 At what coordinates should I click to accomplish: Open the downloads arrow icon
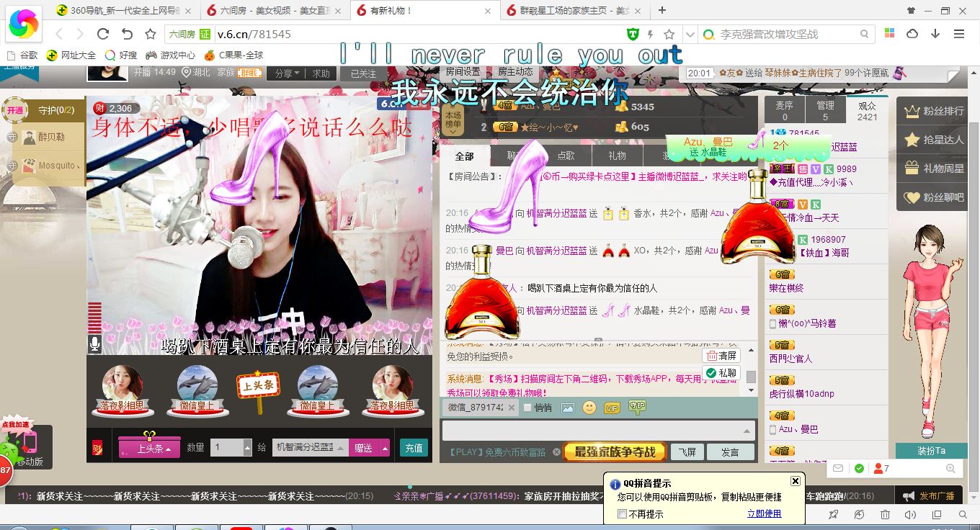tap(935, 34)
